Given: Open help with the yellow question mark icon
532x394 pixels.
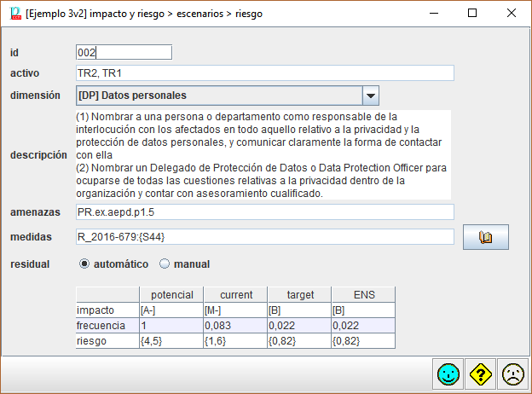Looking at the screenshot, I should pyautogui.click(x=480, y=374).
